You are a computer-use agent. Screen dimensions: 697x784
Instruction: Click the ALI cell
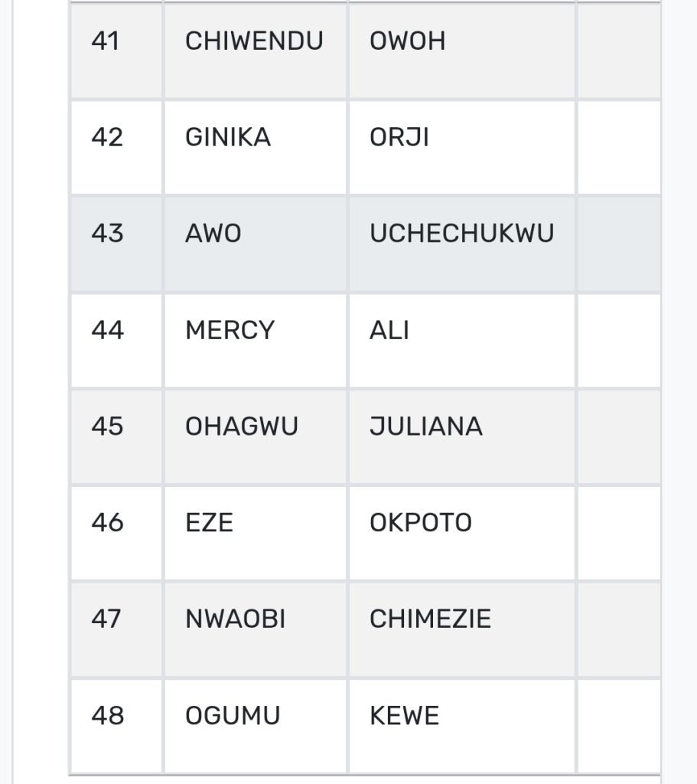389,330
